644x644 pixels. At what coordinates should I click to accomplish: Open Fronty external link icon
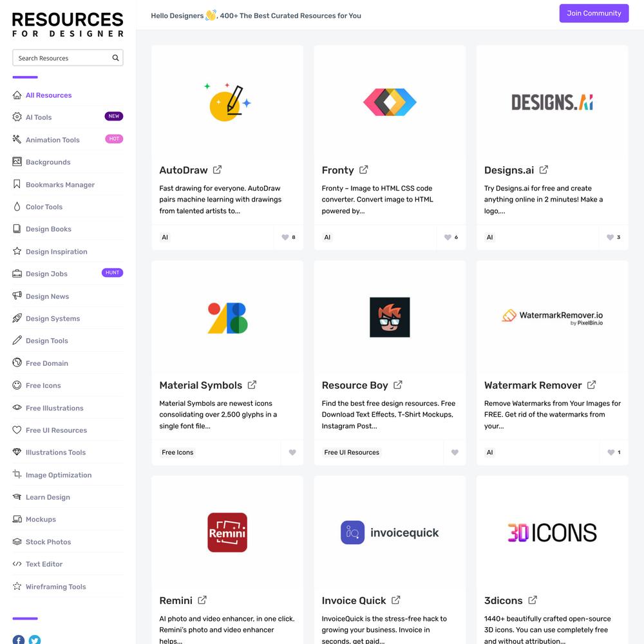pyautogui.click(x=363, y=169)
